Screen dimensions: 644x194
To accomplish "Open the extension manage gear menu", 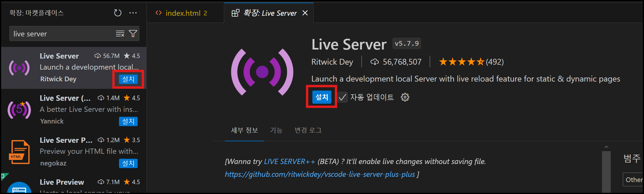I will point(405,97).
